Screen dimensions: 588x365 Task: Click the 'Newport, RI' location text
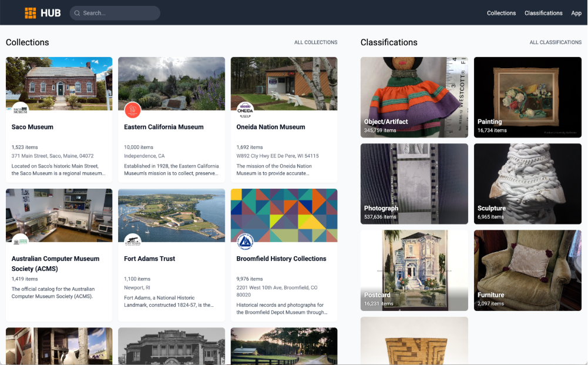(x=137, y=287)
